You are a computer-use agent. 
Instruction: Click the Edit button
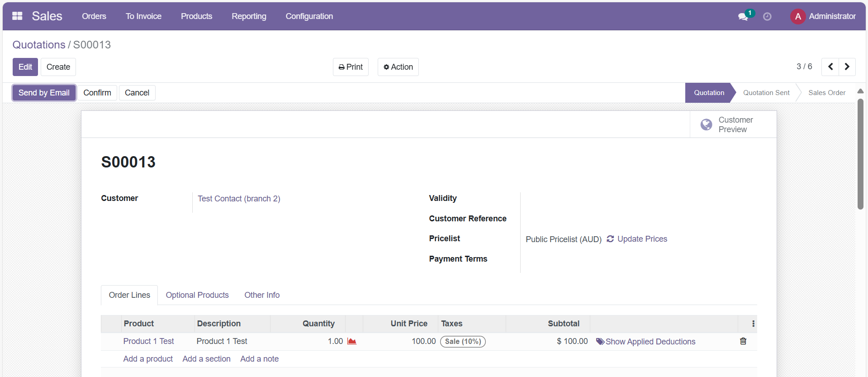pyautogui.click(x=25, y=67)
